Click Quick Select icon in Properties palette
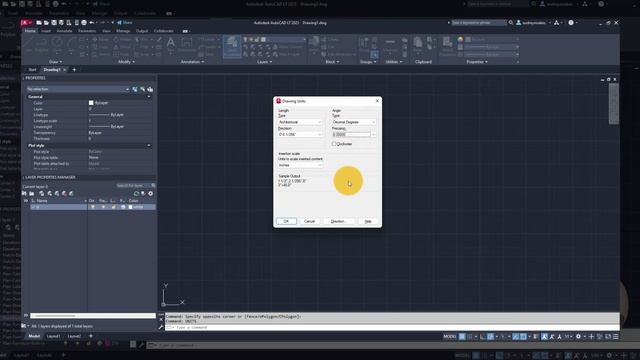Viewport: 640px width, 360px height. [x=150, y=89]
